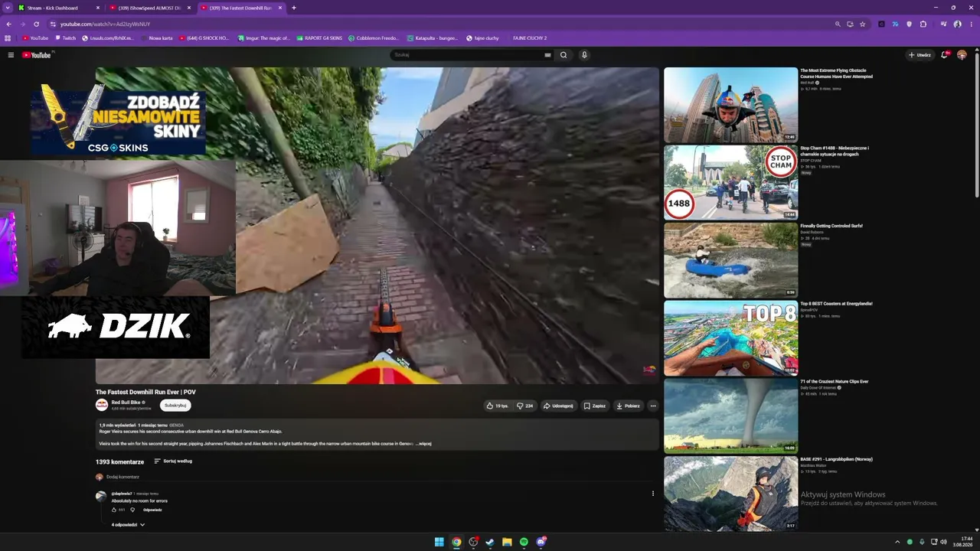
Task: Open the YouTube account avatar menu
Action: tap(962, 55)
